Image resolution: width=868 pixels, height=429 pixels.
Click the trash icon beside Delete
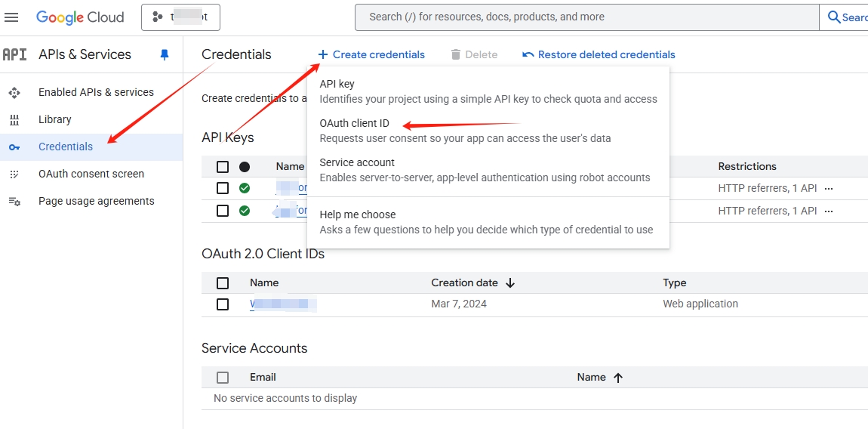(456, 54)
